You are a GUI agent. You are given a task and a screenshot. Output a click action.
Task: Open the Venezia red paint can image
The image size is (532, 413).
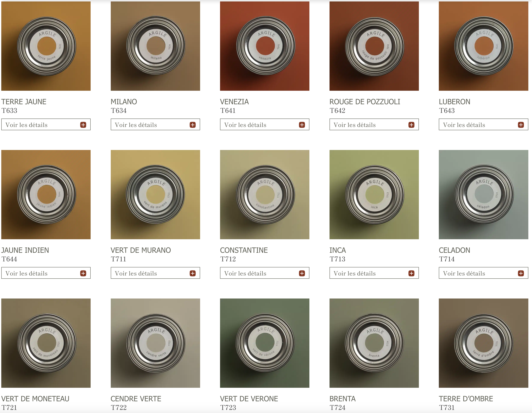click(x=265, y=46)
